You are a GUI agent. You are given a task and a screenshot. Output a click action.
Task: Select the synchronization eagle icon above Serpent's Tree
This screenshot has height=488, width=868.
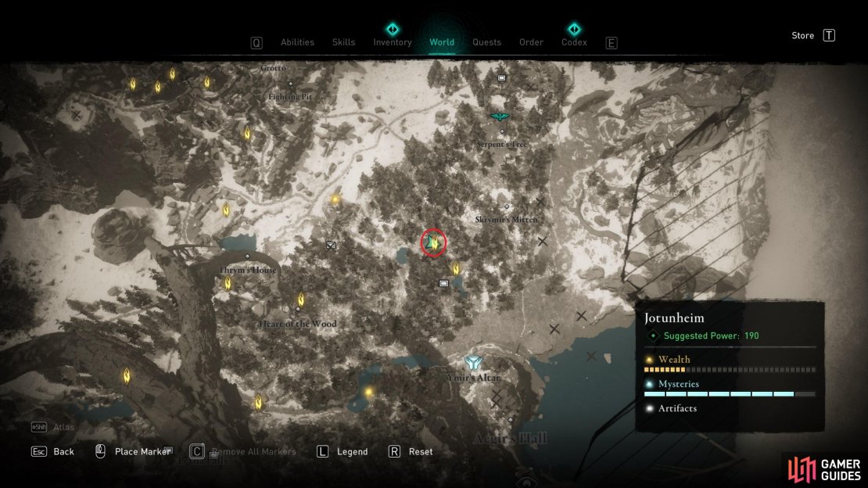pyautogui.click(x=500, y=117)
